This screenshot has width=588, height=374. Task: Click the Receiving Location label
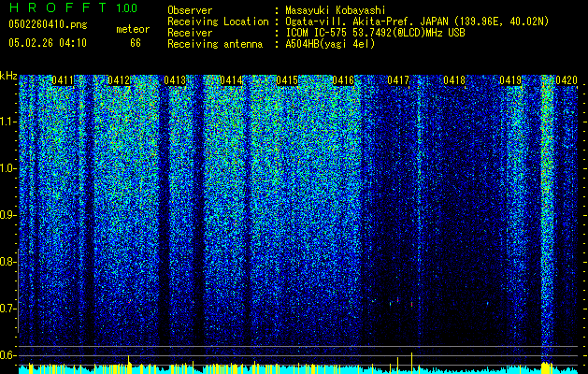(218, 22)
